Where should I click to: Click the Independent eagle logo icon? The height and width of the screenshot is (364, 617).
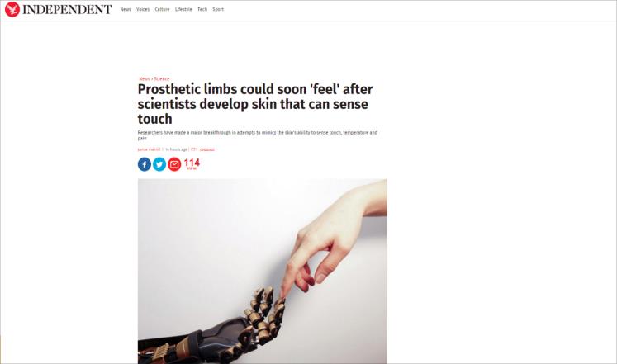click(x=12, y=9)
